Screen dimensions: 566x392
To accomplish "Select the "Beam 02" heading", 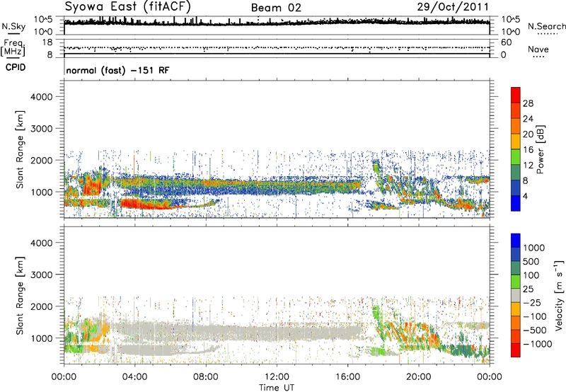I will point(276,8).
